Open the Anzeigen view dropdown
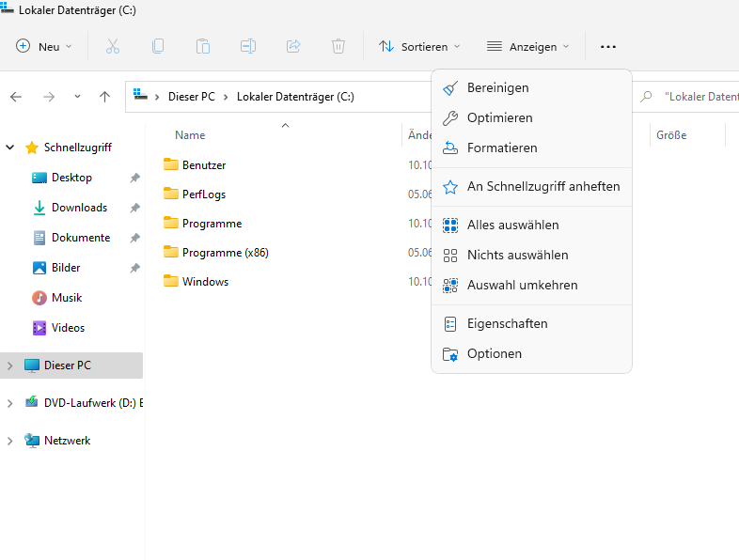 pyautogui.click(x=528, y=46)
